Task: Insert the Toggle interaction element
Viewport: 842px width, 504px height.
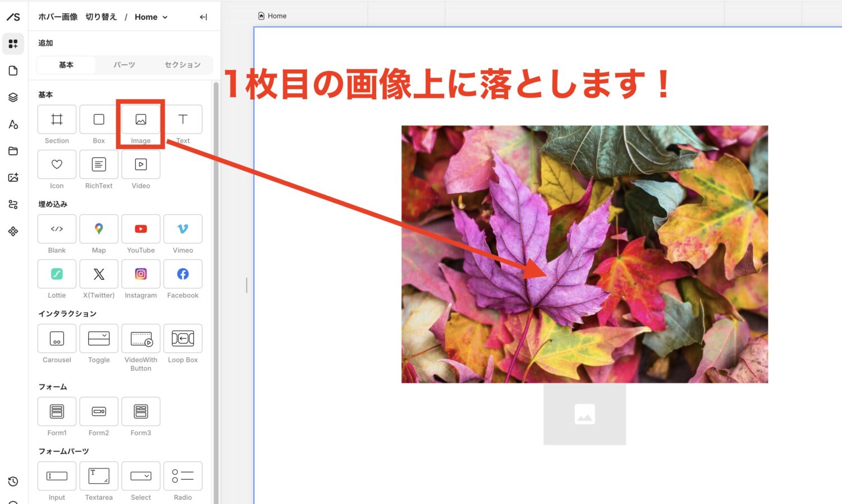Action: point(99,338)
